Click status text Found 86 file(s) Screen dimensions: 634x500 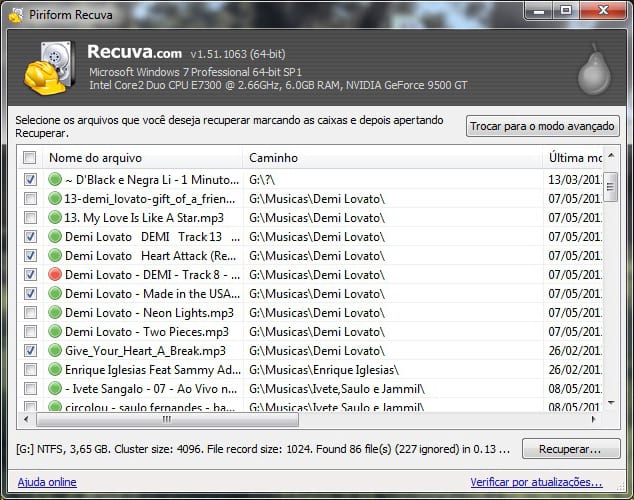tap(354, 449)
